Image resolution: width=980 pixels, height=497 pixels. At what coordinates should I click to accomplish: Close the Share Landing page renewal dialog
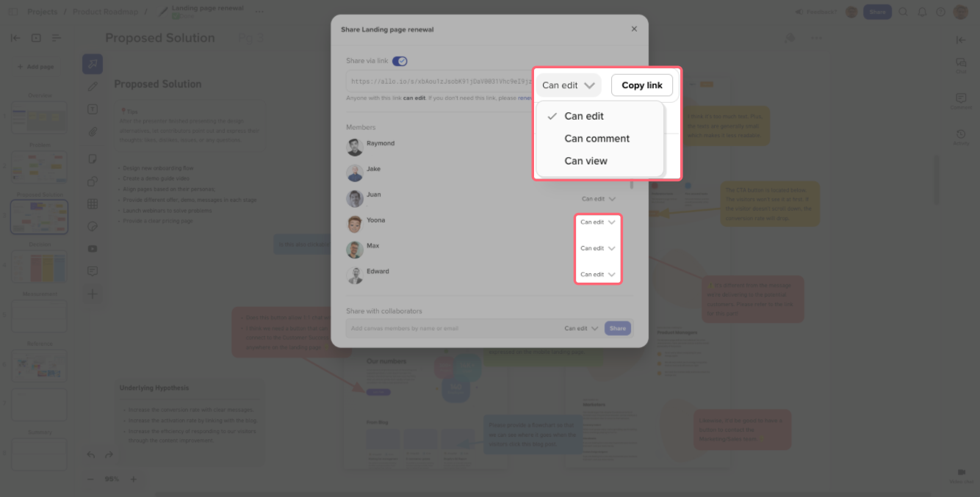[634, 29]
